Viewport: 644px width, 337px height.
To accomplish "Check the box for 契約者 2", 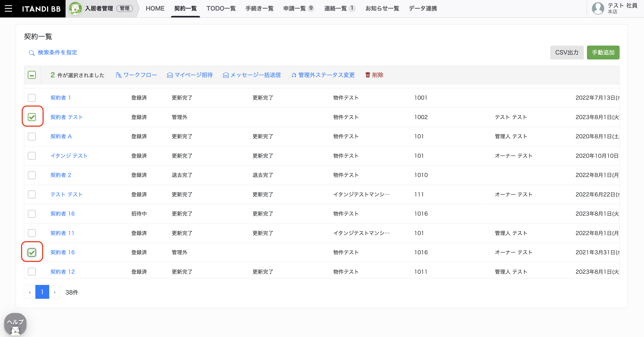I will pos(32,175).
